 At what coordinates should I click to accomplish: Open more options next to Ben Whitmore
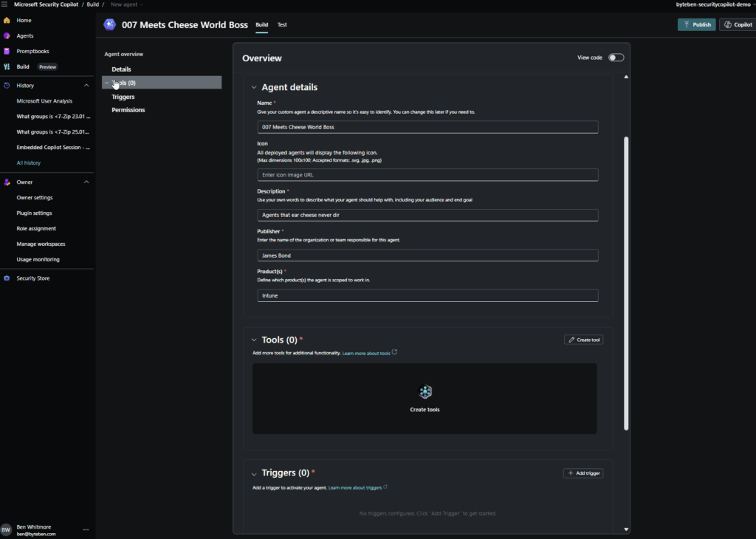(86, 529)
